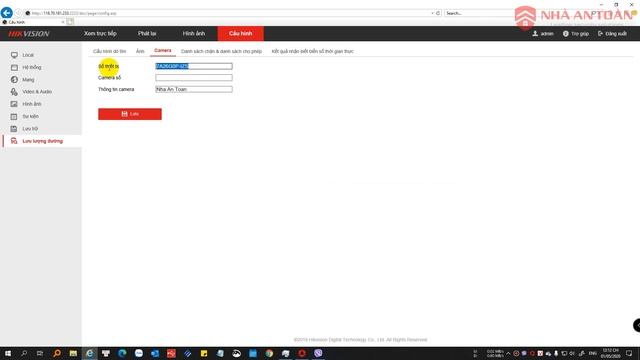Click the taskbar clock and date

click(610, 353)
